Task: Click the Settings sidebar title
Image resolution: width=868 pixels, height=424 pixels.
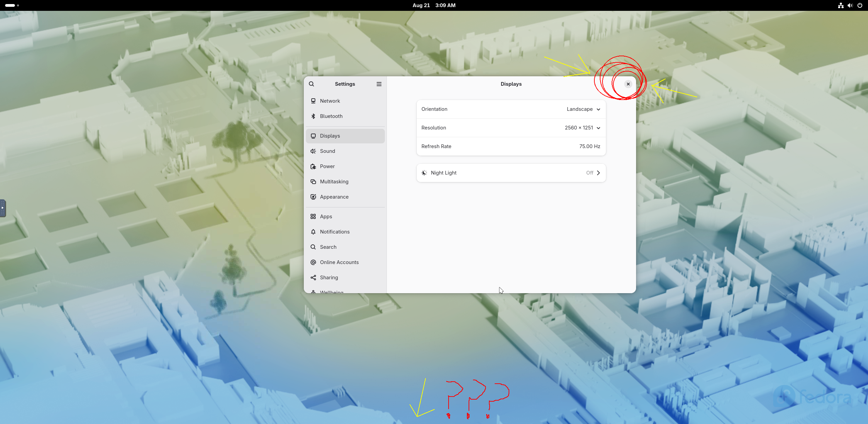Action: [x=345, y=84]
